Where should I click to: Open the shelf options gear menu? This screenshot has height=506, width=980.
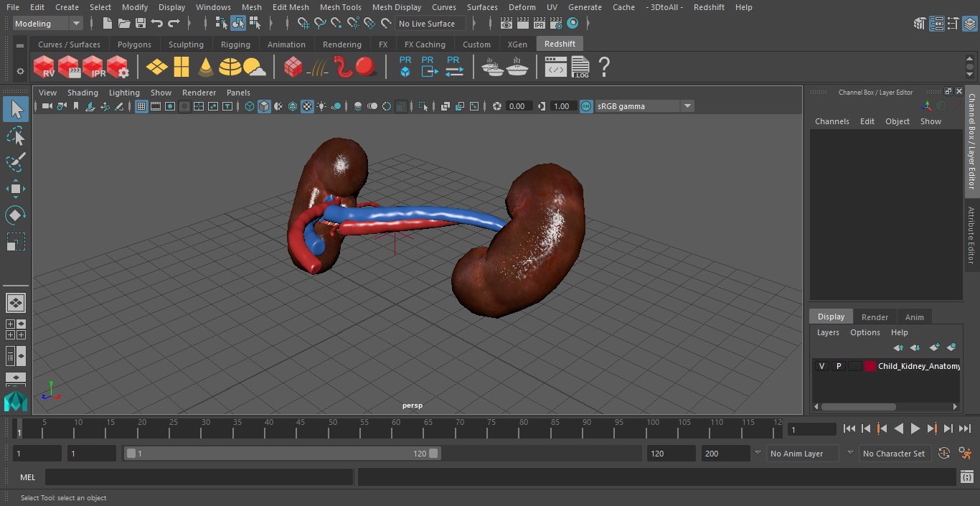(20, 71)
